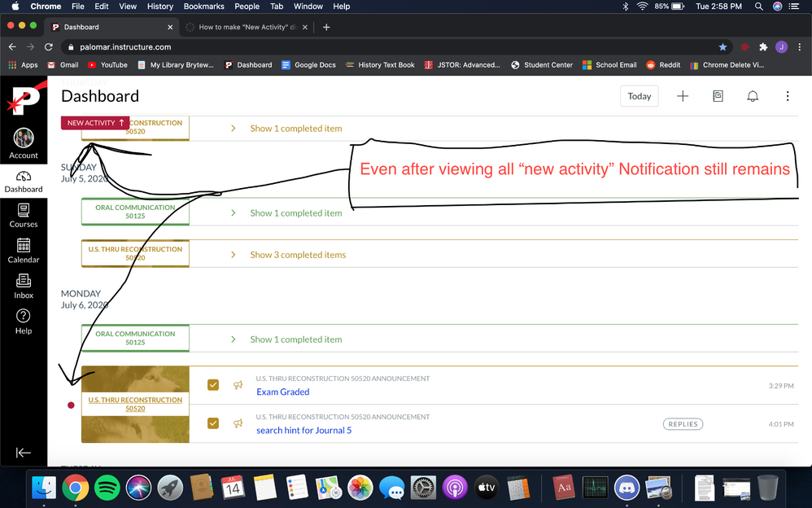Screen dimensions: 812x508
Task: Open Sunday U.S. Thru Reconstruction 50520 course
Action: pyautogui.click(x=135, y=253)
